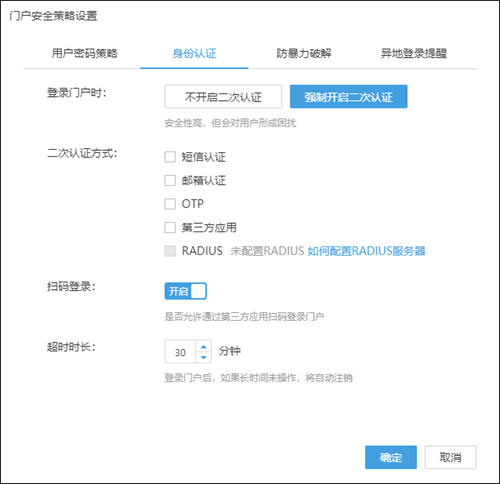Click the 短信认证 label text

pos(204,157)
